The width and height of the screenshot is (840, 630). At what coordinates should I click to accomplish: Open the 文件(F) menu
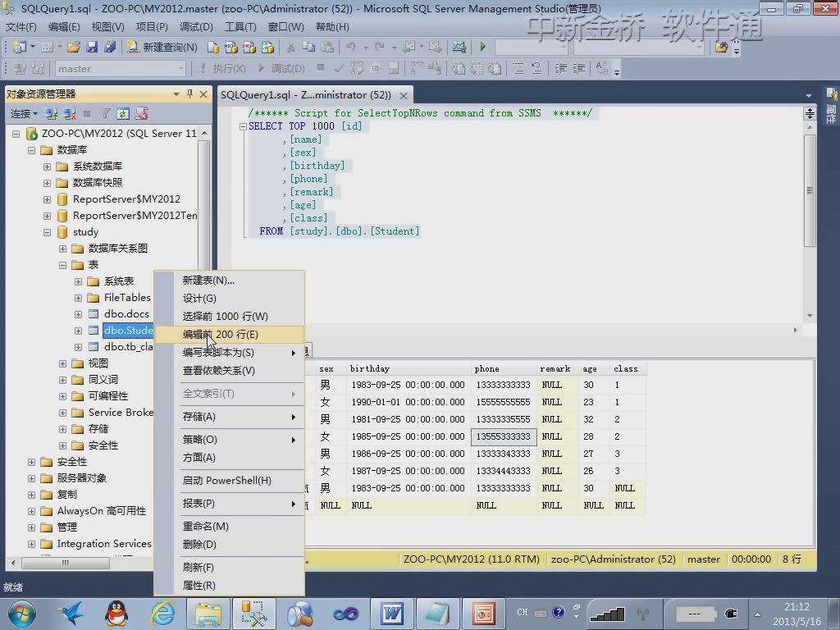pos(21,27)
